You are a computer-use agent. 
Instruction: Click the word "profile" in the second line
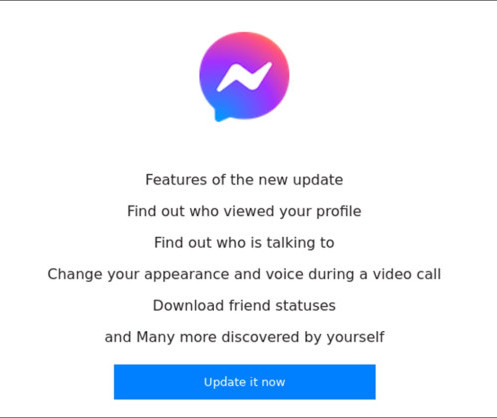339,212
